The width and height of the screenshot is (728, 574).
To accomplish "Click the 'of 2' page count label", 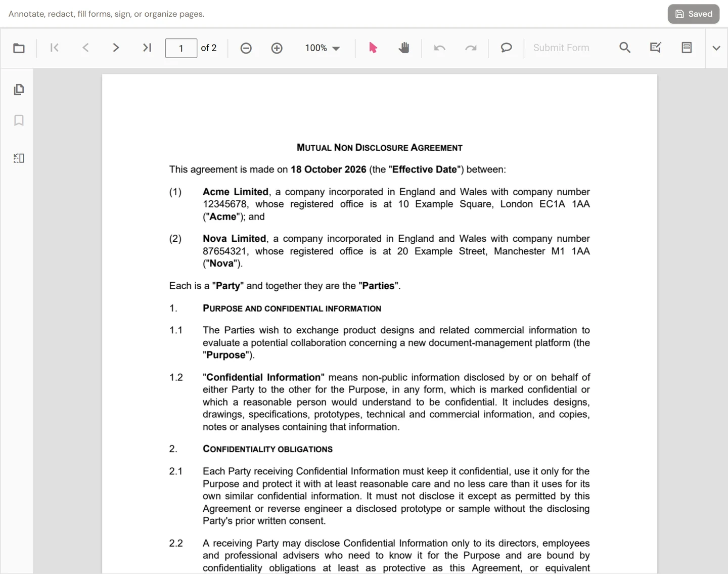I will pyautogui.click(x=209, y=48).
